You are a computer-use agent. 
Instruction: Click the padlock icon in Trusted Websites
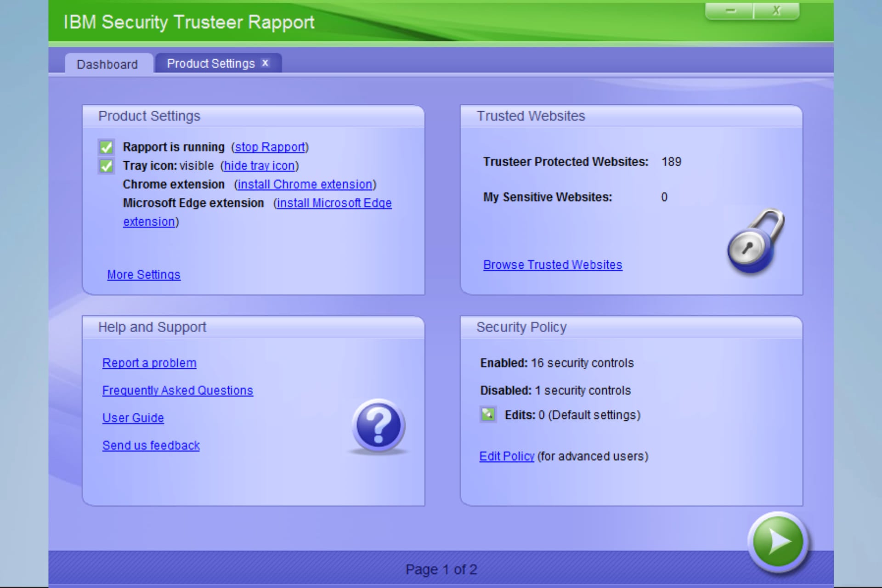click(755, 241)
